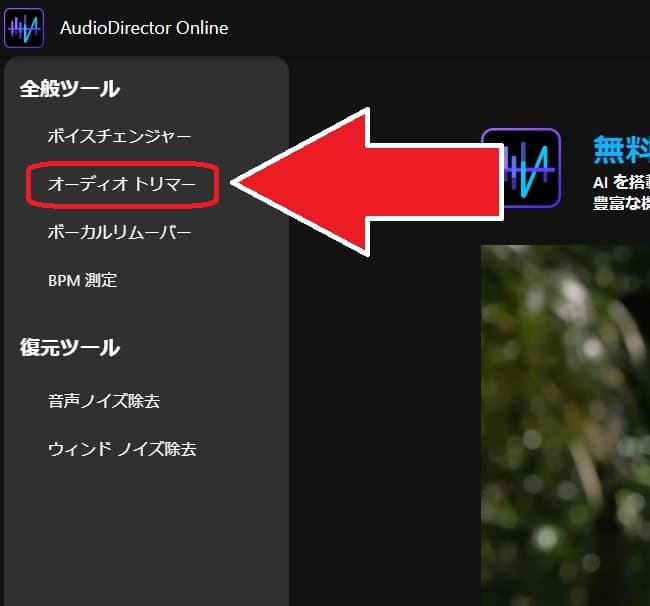Open the ボーカルリムーバー tool

(119, 232)
